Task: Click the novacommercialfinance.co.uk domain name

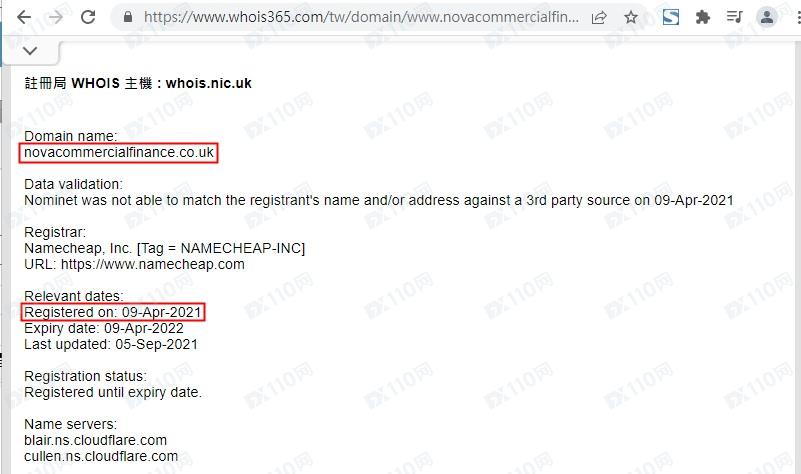Action: click(119, 153)
